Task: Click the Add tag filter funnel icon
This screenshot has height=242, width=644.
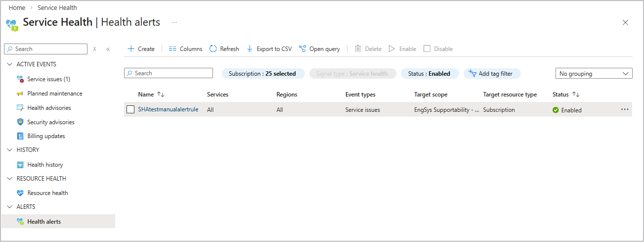Action: [x=472, y=73]
